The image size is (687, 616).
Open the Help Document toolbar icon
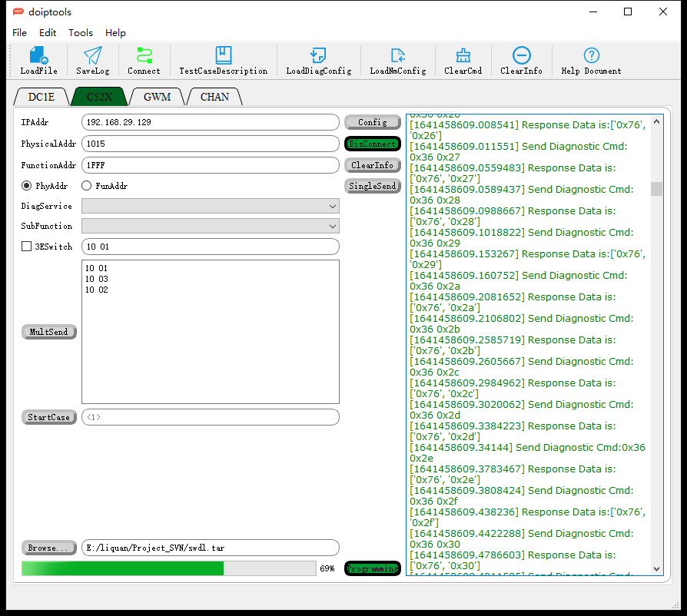589,61
